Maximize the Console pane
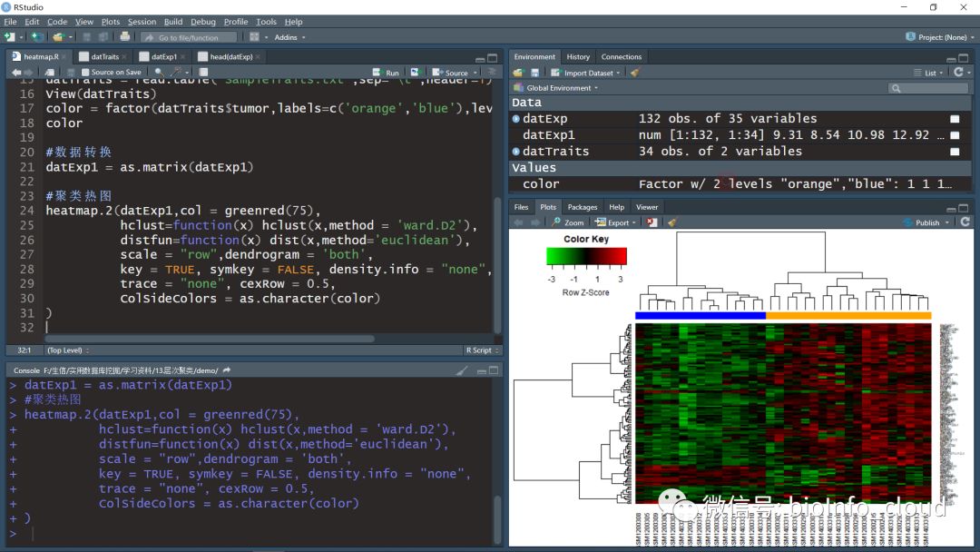Viewport: 980px width, 552px height. click(493, 370)
